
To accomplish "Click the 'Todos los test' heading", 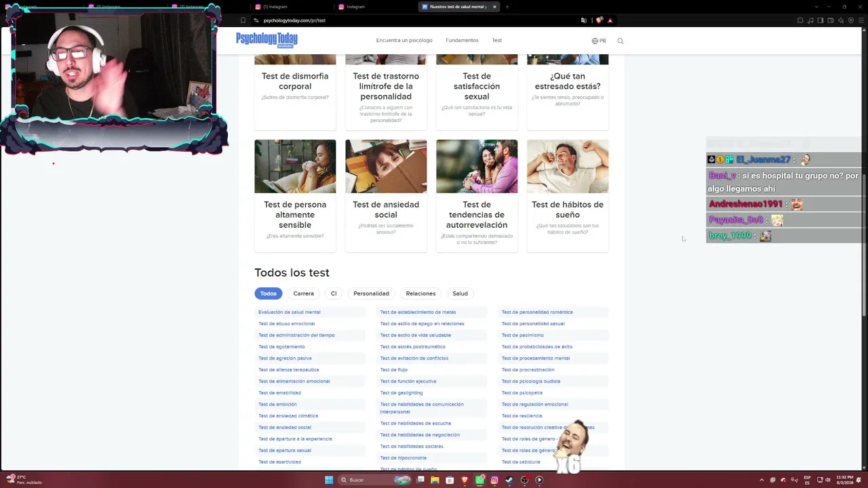I will [x=292, y=272].
